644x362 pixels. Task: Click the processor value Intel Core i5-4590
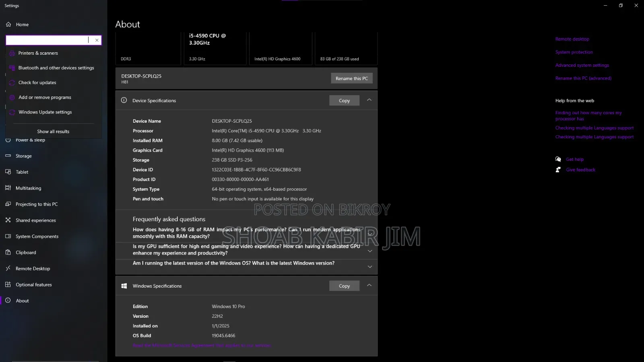pos(266,131)
